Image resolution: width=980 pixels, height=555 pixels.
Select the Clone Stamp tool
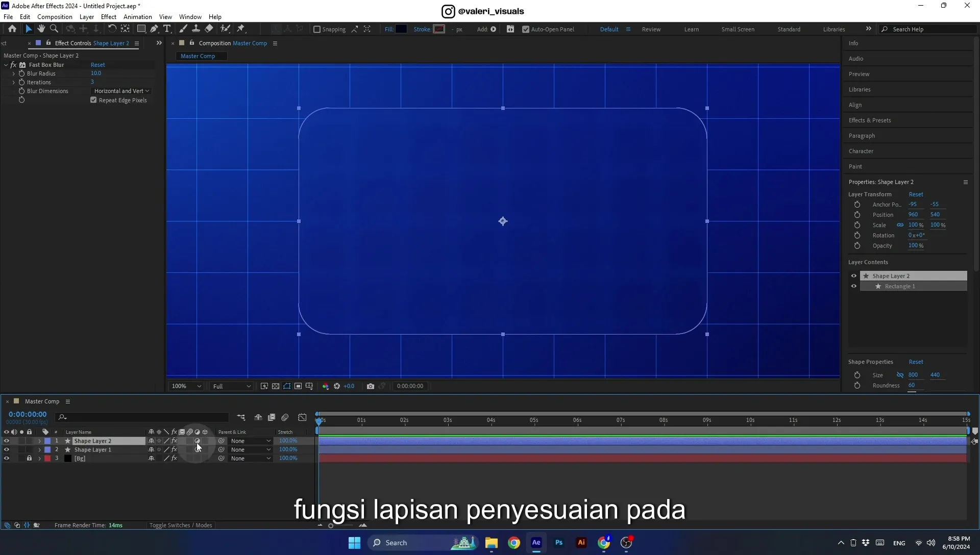pyautogui.click(x=196, y=29)
